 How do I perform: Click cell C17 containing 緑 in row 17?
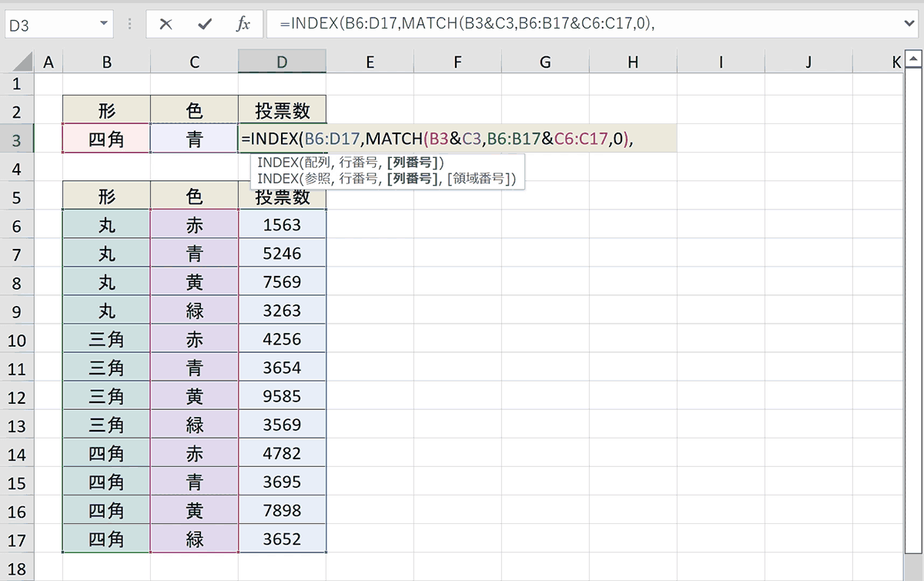tap(194, 539)
